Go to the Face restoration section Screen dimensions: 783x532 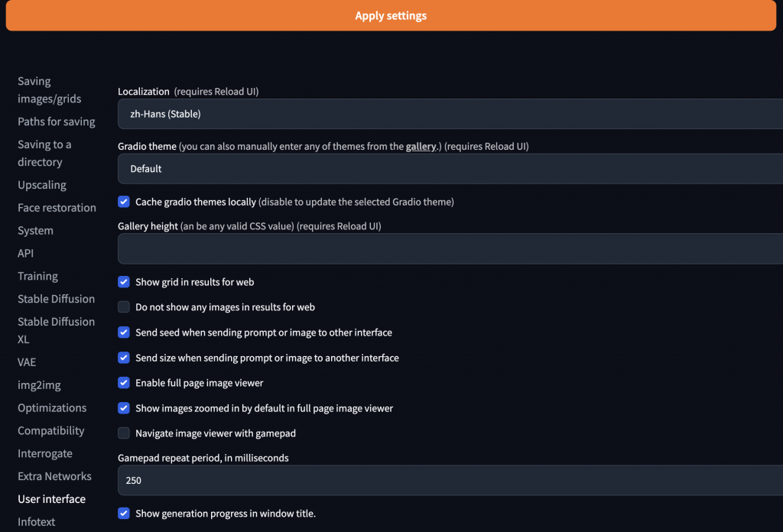(57, 208)
